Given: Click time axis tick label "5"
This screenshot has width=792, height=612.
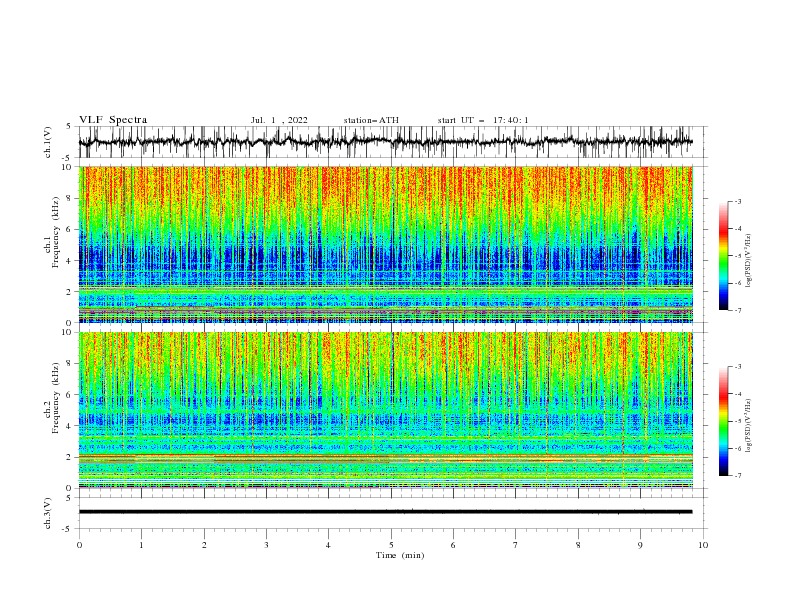Looking at the screenshot, I should click(391, 545).
